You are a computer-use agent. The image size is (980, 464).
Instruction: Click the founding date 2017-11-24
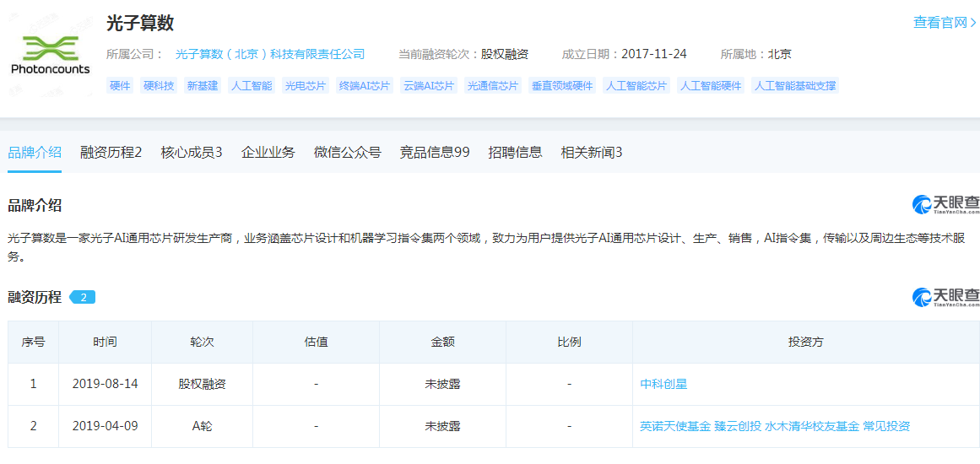tap(654, 54)
